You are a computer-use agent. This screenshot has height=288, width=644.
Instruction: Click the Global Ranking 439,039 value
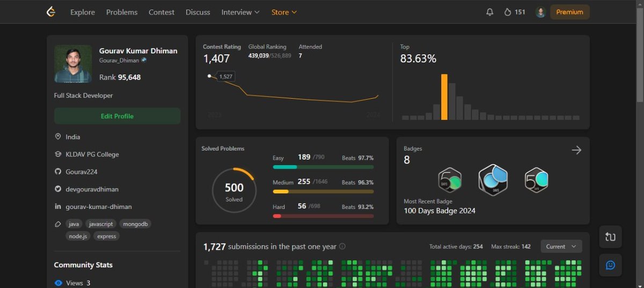(259, 56)
